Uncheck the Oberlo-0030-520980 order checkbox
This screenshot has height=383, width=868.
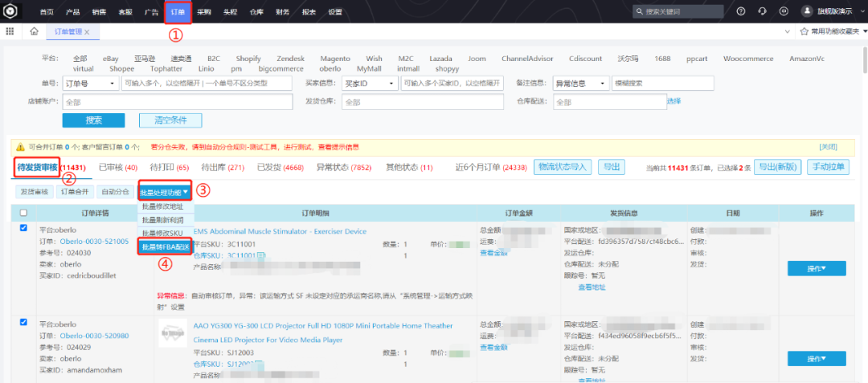pos(23,322)
